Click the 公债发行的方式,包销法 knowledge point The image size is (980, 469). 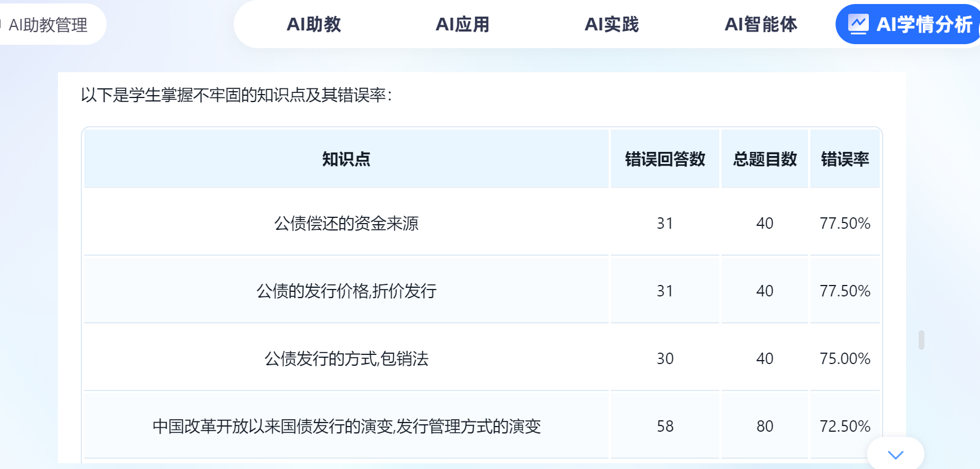(x=346, y=358)
